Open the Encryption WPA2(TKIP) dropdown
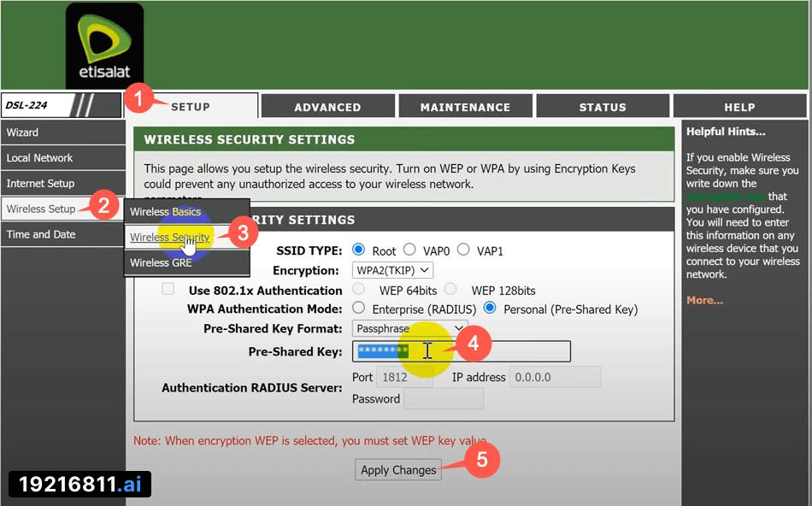 (x=393, y=270)
